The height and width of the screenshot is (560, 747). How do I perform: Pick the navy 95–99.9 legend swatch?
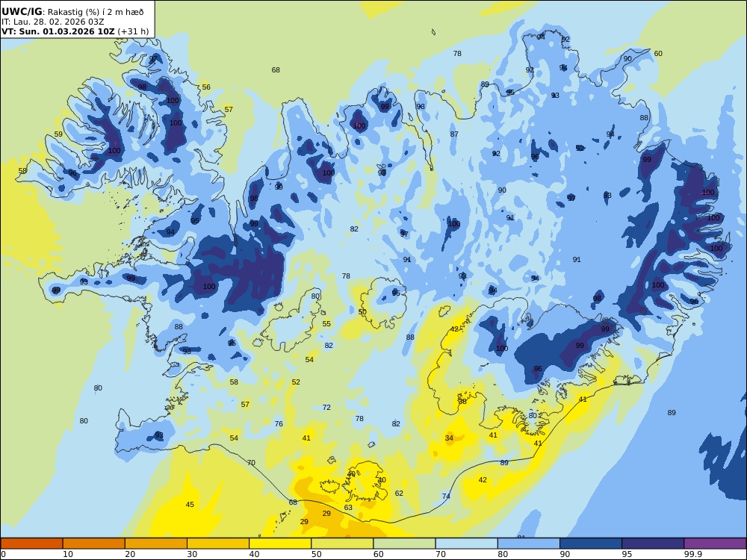(x=653, y=544)
